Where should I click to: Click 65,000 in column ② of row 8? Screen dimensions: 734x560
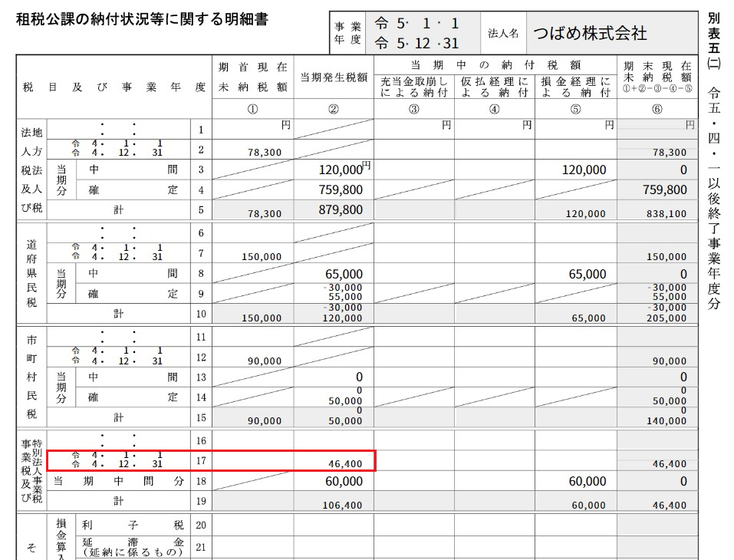point(344,274)
